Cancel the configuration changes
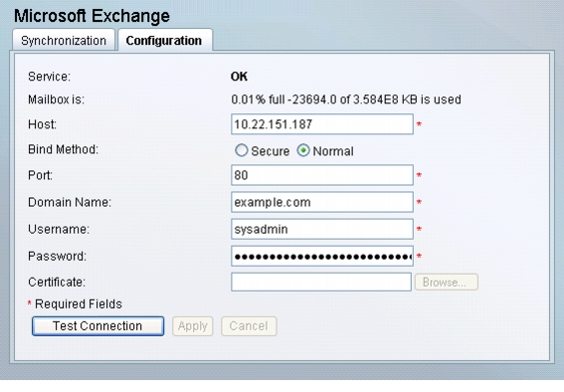The height and width of the screenshot is (392, 564). point(249,326)
